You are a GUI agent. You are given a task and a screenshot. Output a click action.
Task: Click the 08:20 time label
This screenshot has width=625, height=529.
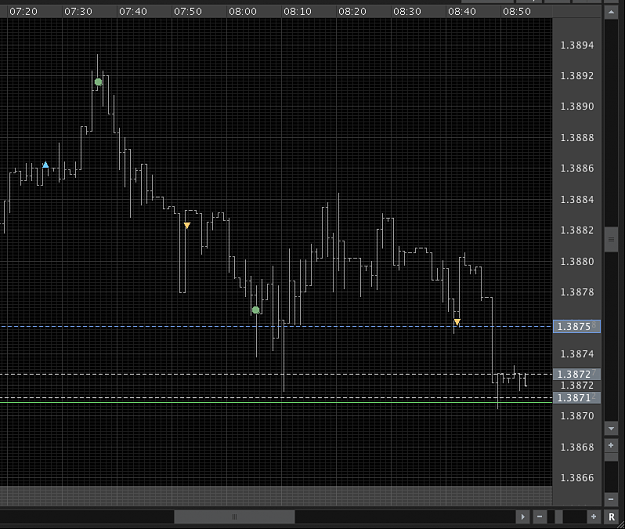click(352, 12)
